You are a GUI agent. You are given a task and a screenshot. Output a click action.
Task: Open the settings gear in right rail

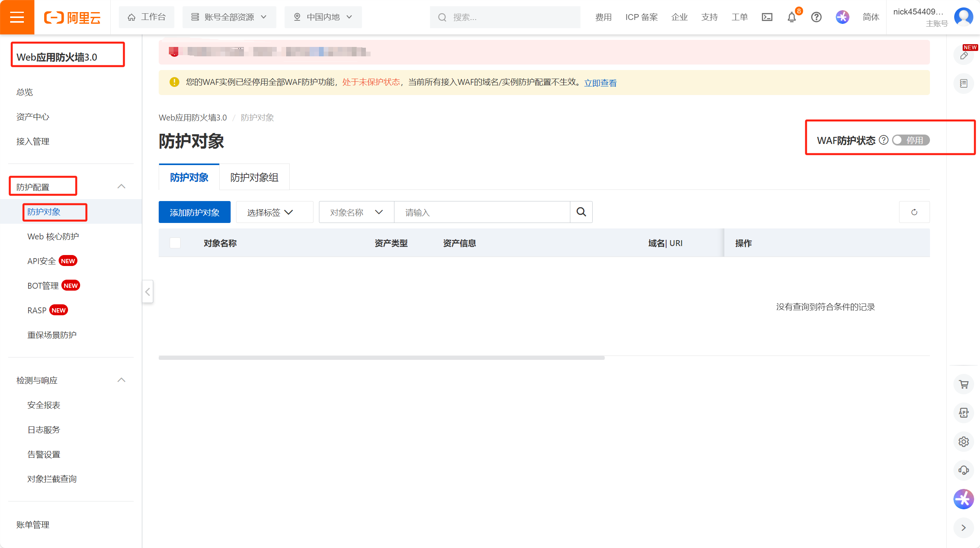[x=964, y=442]
